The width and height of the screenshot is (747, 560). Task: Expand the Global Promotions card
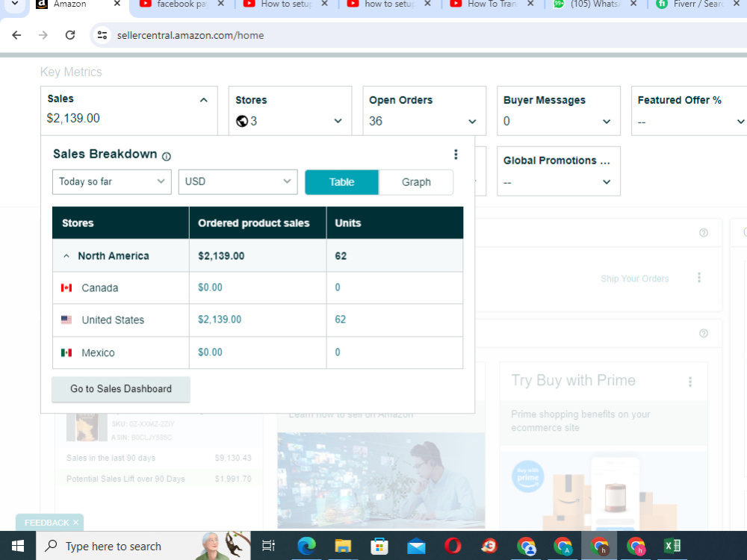point(607,182)
